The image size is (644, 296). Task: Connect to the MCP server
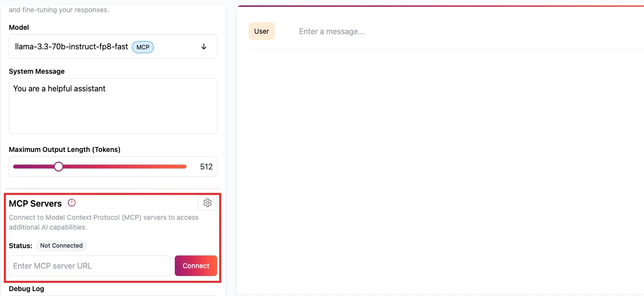(x=196, y=266)
